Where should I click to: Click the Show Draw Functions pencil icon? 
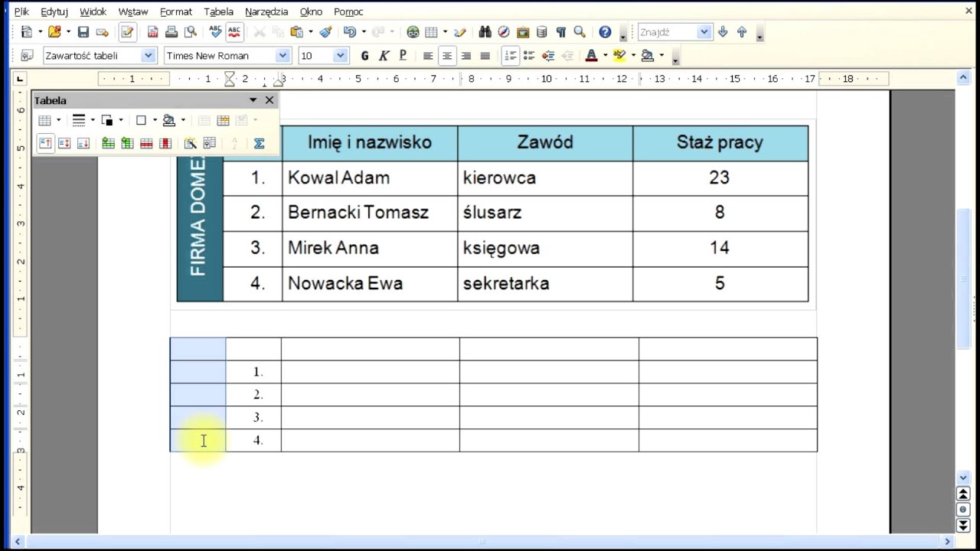[x=460, y=32]
